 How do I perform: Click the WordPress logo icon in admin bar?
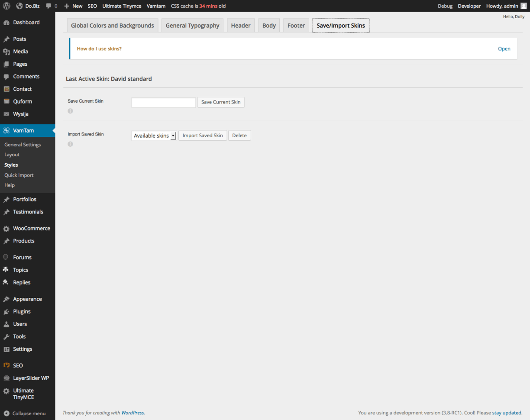point(6,6)
